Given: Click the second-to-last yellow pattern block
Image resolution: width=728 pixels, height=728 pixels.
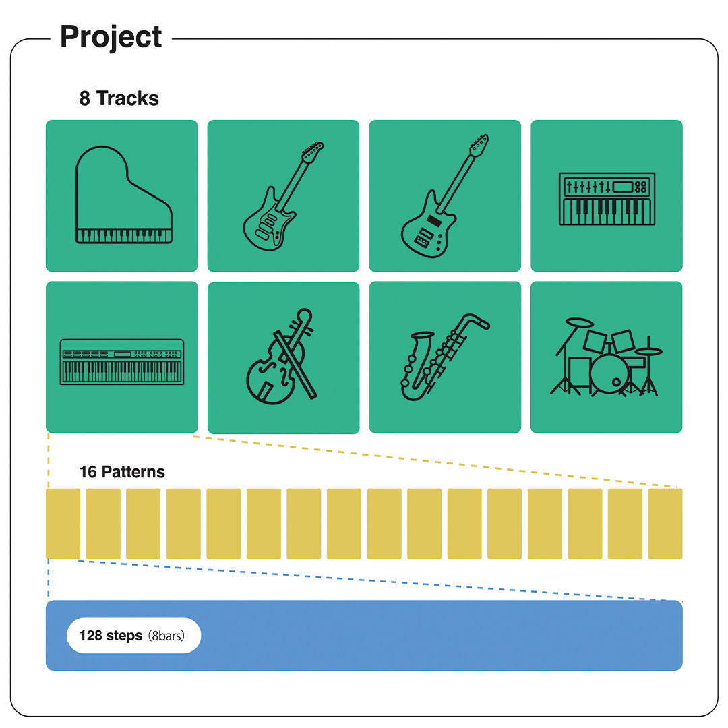Looking at the screenshot, I should tap(625, 524).
